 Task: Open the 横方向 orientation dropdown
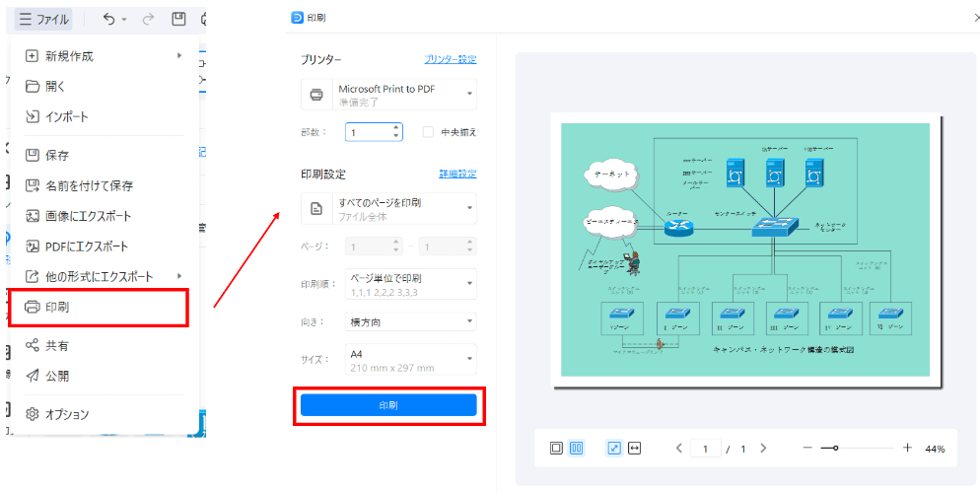point(411,321)
